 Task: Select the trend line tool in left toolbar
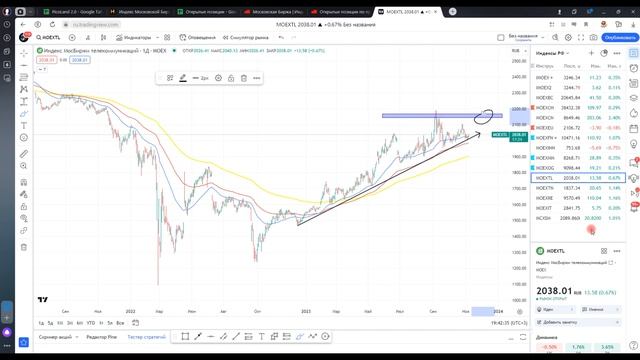click(x=24, y=65)
